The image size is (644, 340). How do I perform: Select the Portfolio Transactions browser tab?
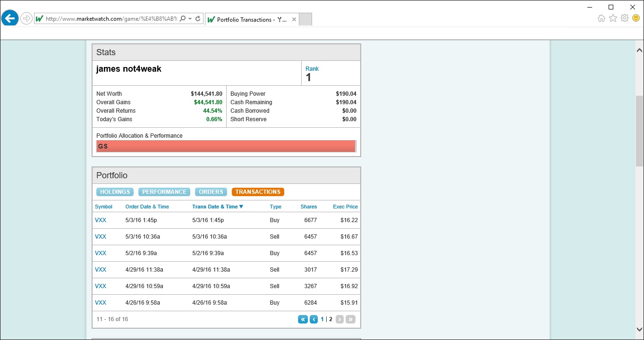tap(252, 19)
